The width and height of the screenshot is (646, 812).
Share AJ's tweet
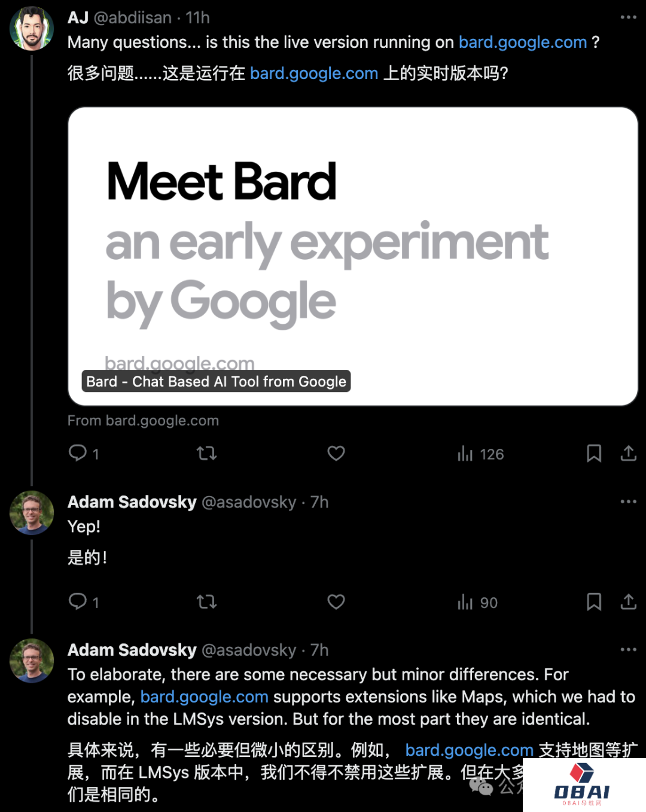tap(628, 454)
